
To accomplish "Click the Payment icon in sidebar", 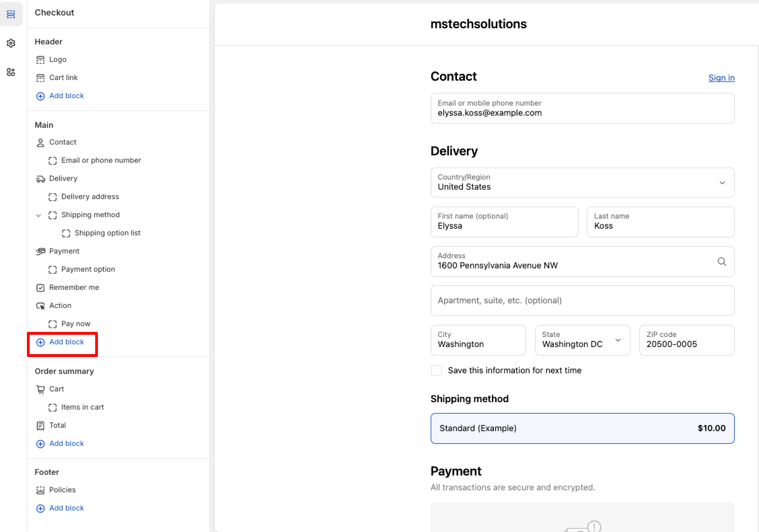I will [40, 252].
